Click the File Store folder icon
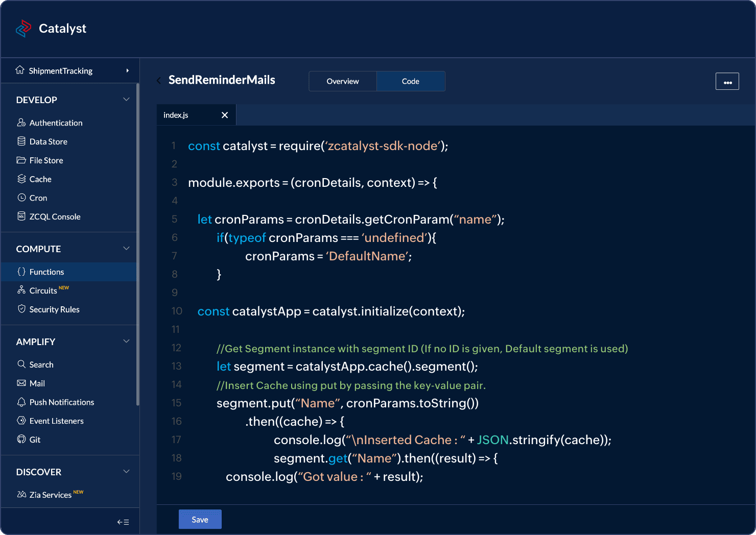This screenshot has height=535, width=756. click(x=21, y=160)
